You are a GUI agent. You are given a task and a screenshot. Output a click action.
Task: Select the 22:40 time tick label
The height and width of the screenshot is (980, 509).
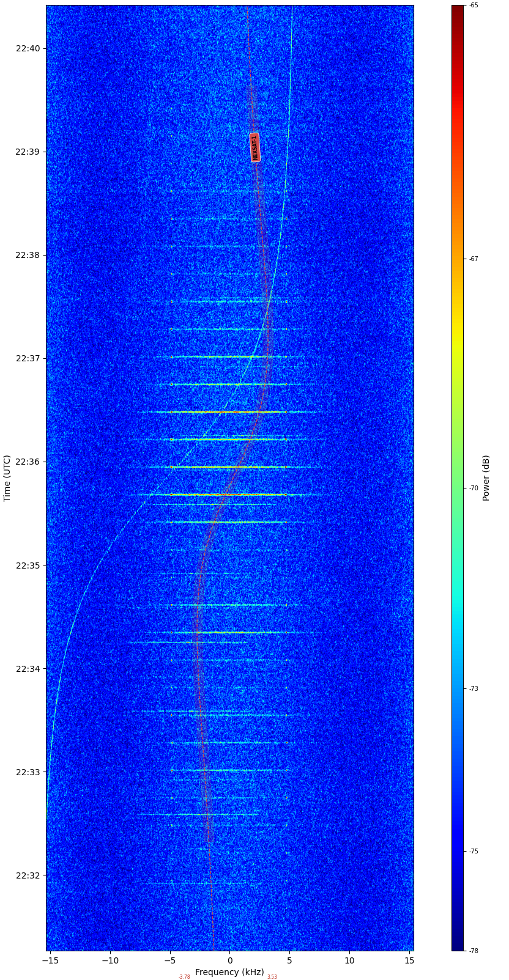pos(28,49)
